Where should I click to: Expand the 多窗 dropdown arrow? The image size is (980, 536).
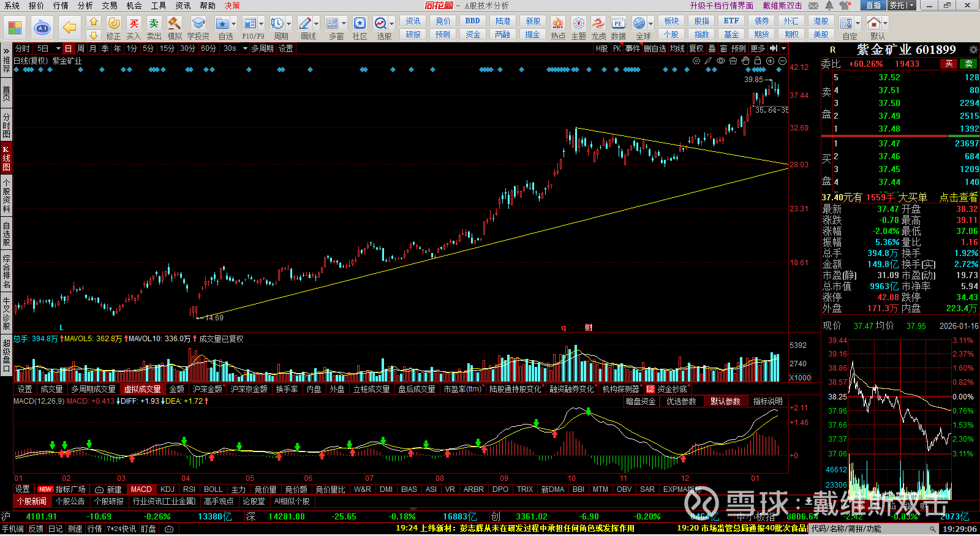tap(344, 23)
